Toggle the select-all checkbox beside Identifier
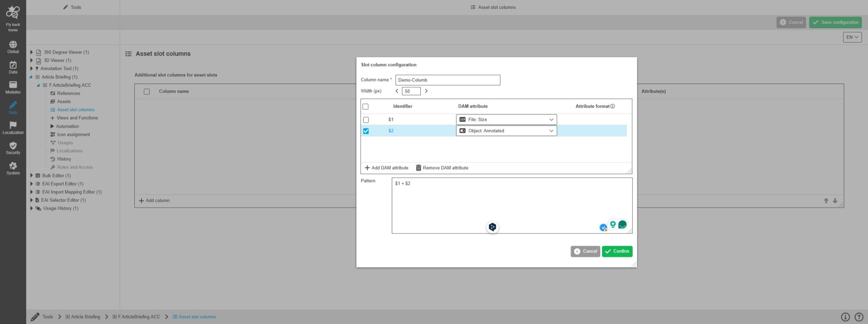Viewport: 868px width, 324px height. pyautogui.click(x=365, y=106)
